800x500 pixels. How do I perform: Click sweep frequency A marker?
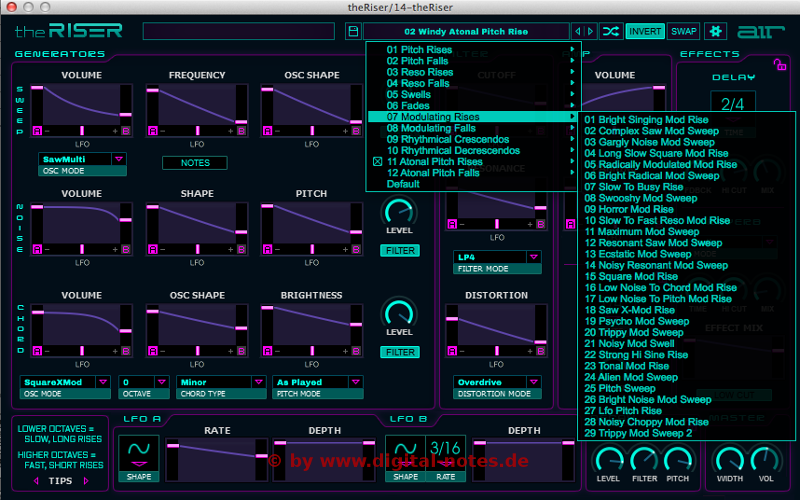tap(153, 131)
